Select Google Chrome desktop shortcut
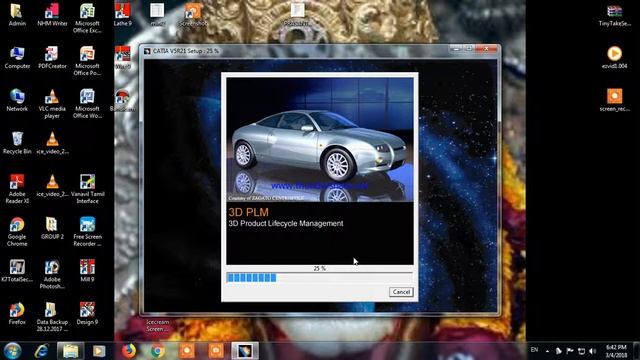The width and height of the screenshot is (640, 360). [x=17, y=231]
